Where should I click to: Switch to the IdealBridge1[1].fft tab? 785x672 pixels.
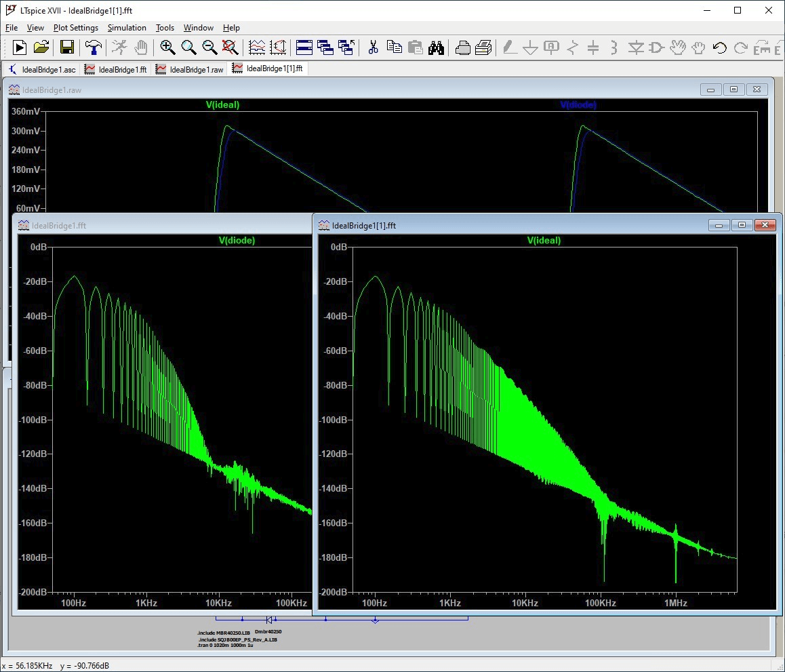268,68
